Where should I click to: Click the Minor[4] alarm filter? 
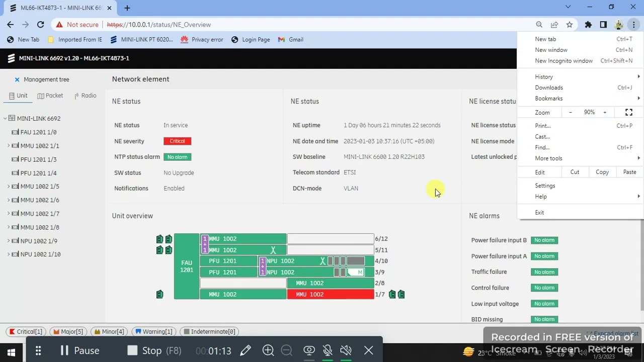(109, 332)
